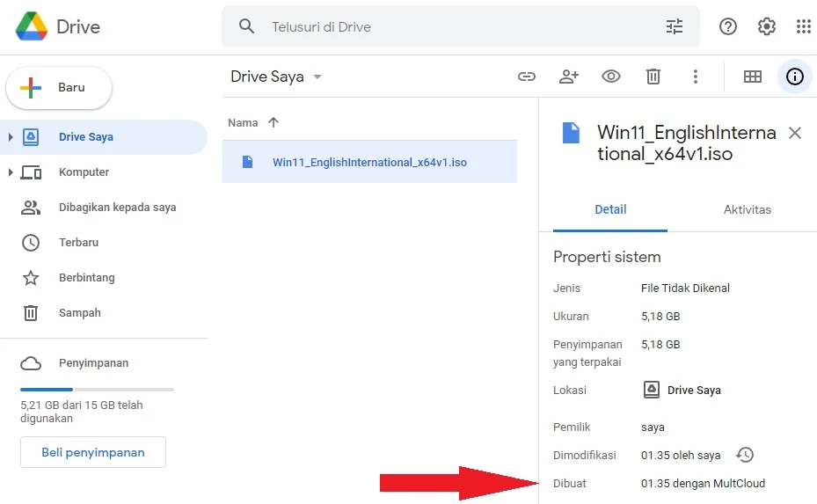
Task: Open search filter options icon
Action: point(675,26)
